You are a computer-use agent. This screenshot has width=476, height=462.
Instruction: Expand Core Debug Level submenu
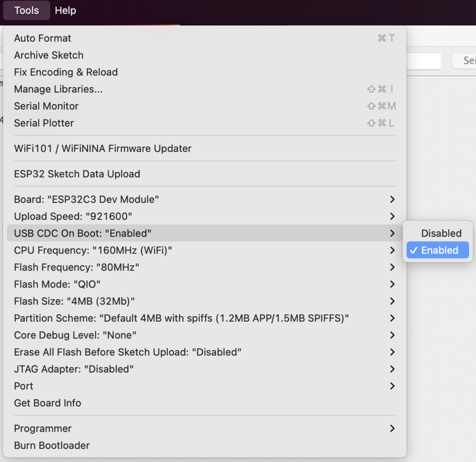205,336
